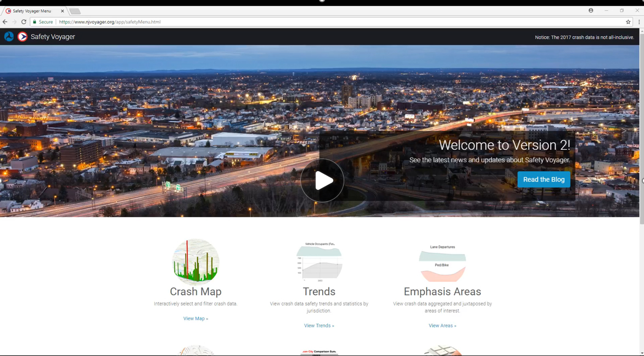The height and width of the screenshot is (356, 644).
Task: Open a new browser tab
Action: pos(75,11)
